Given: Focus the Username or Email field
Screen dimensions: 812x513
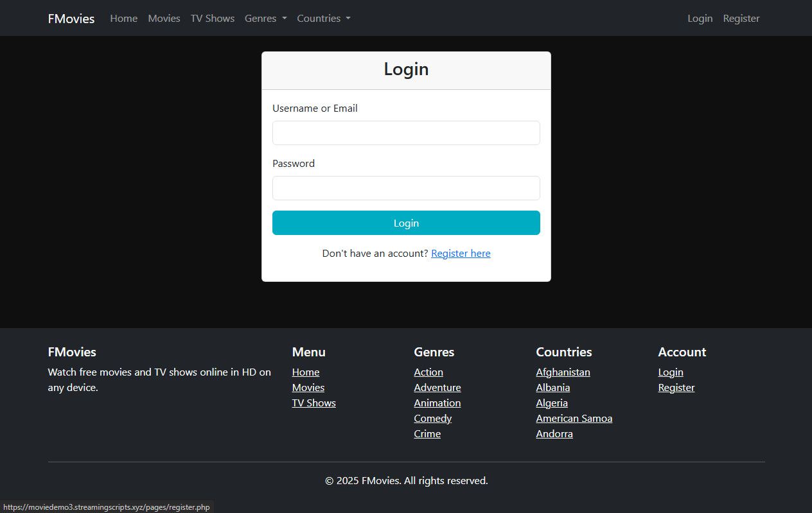Looking at the screenshot, I should click(406, 133).
